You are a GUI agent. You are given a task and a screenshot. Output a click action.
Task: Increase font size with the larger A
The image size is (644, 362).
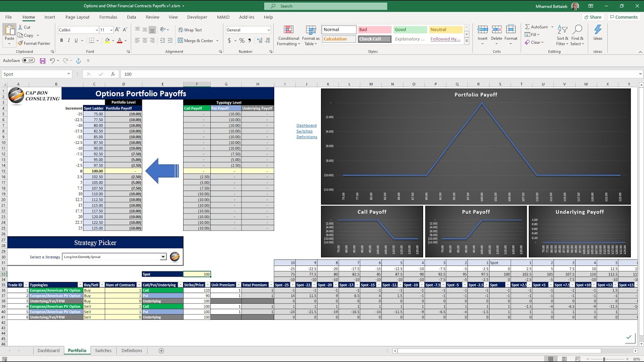(117, 30)
